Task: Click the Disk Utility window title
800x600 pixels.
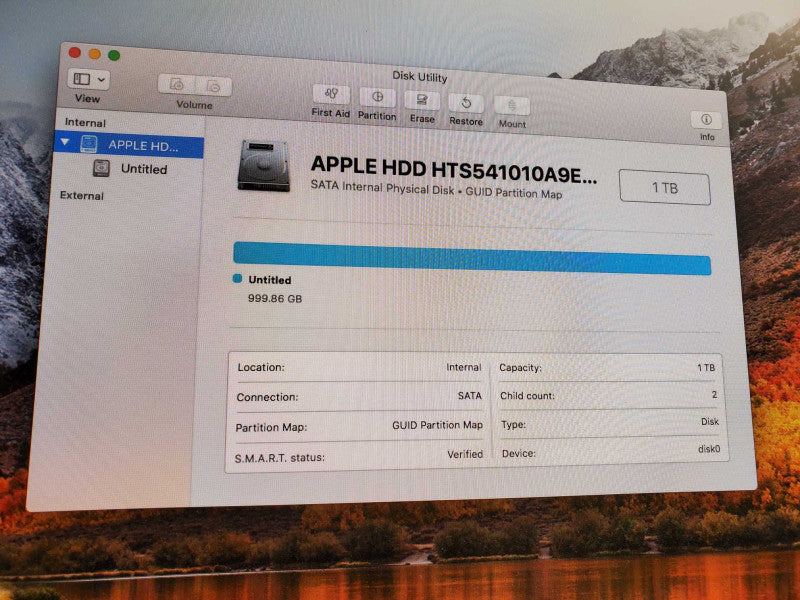Action: click(x=419, y=77)
